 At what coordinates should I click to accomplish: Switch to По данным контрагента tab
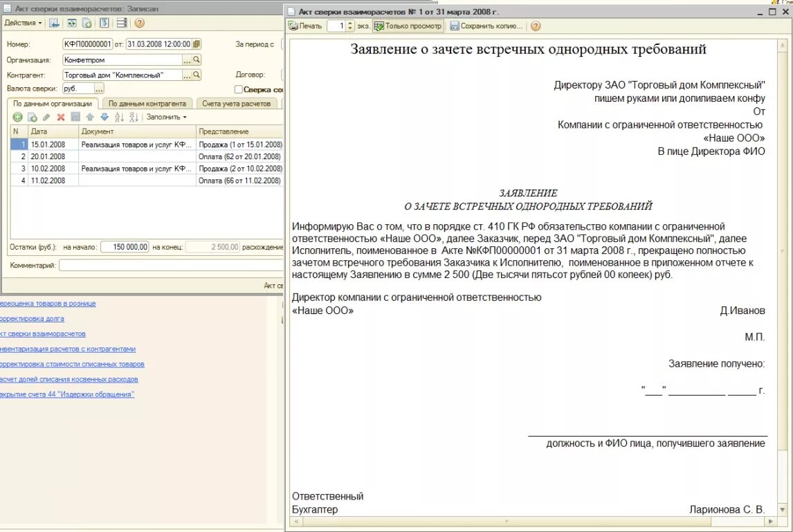(147, 103)
